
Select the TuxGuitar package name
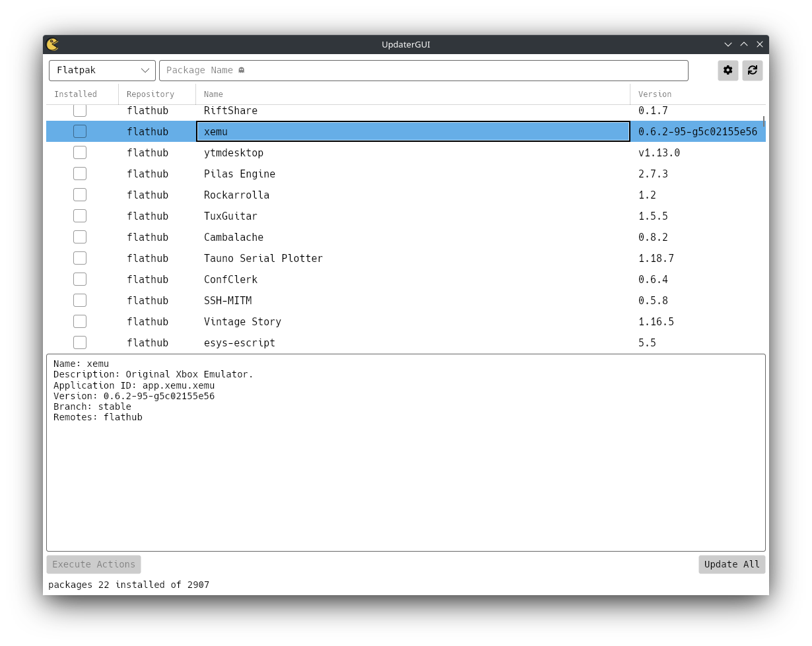click(x=230, y=216)
